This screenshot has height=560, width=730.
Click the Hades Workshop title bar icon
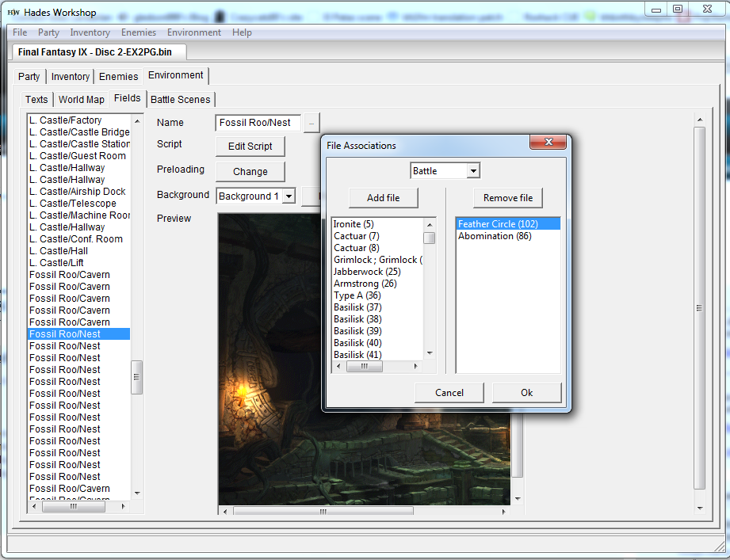click(x=14, y=12)
